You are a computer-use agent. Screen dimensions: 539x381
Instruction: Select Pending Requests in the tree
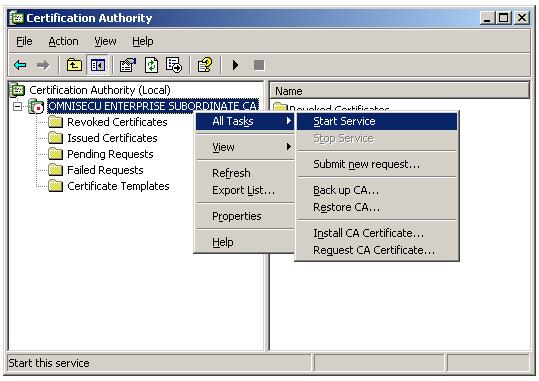pyautogui.click(x=110, y=154)
